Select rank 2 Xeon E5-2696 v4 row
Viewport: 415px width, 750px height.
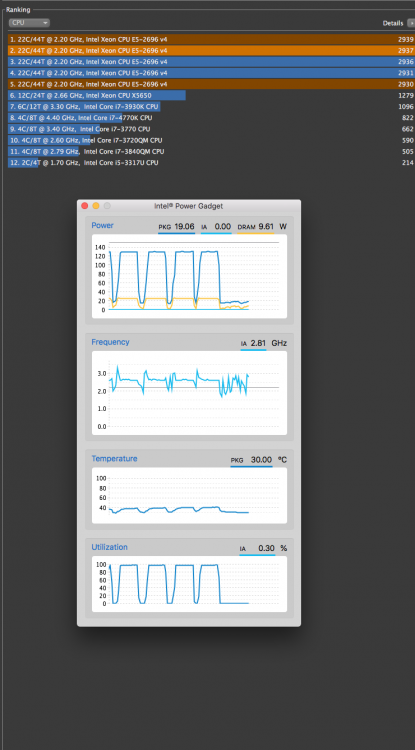pos(211,50)
